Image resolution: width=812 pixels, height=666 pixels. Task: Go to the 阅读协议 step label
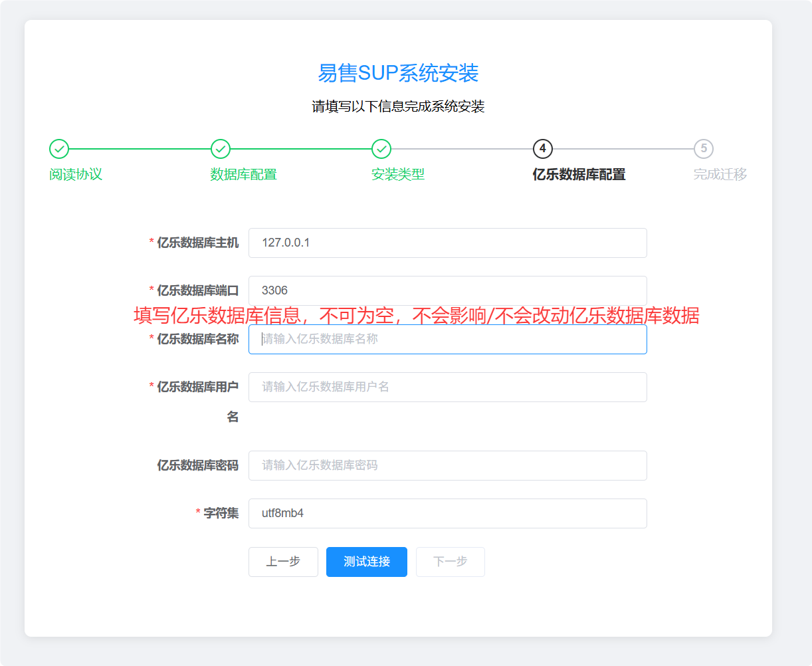(x=76, y=175)
